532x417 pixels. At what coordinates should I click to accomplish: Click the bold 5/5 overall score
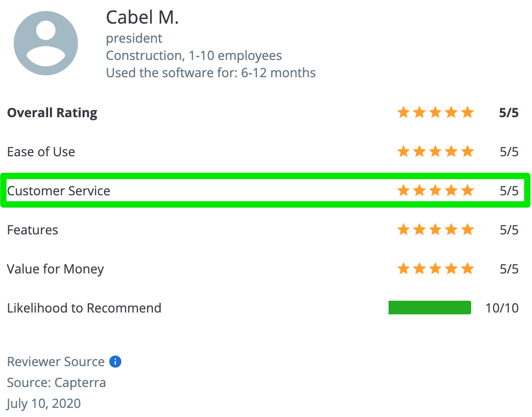pyautogui.click(x=508, y=113)
